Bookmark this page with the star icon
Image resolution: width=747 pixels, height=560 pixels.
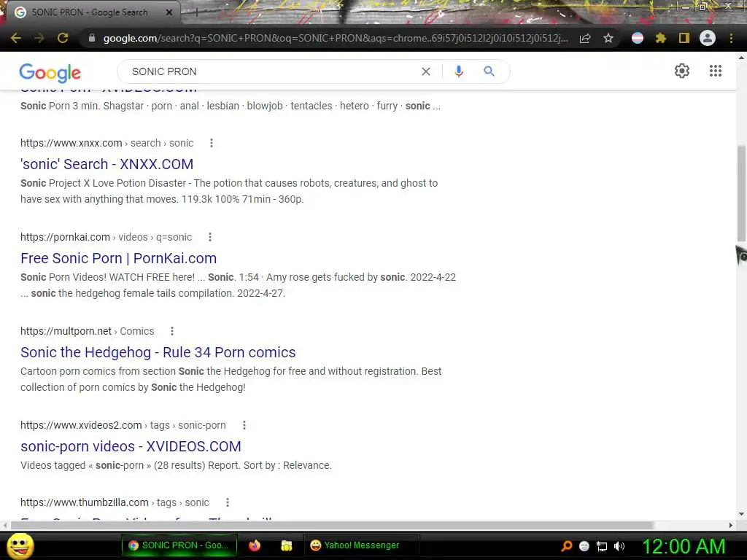608,38
